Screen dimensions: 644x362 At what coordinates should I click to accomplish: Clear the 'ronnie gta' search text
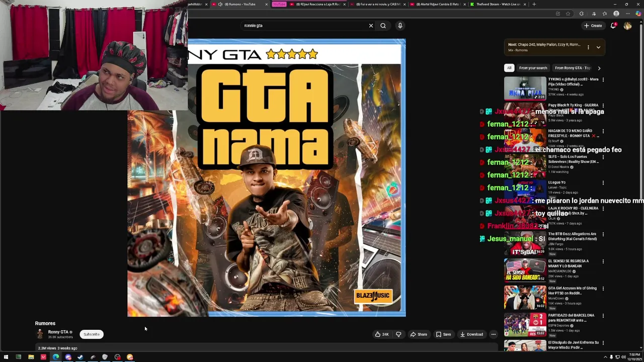click(x=371, y=26)
